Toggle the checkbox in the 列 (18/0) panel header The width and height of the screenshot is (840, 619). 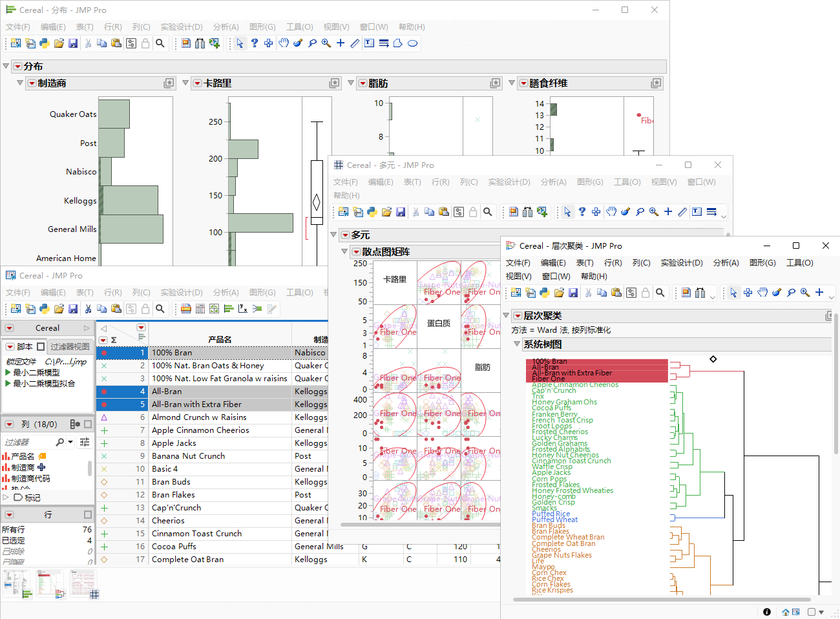[88, 425]
